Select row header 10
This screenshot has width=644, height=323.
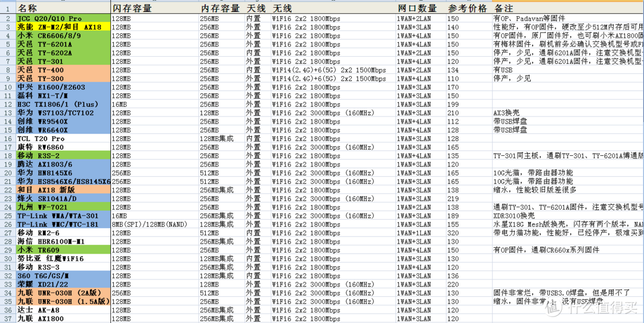click(8, 87)
